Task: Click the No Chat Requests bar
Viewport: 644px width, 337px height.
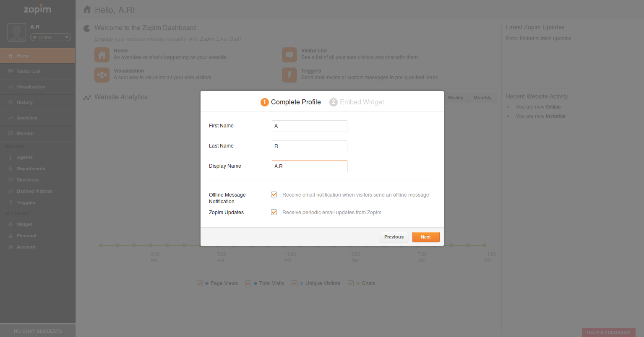Action: pos(38,331)
